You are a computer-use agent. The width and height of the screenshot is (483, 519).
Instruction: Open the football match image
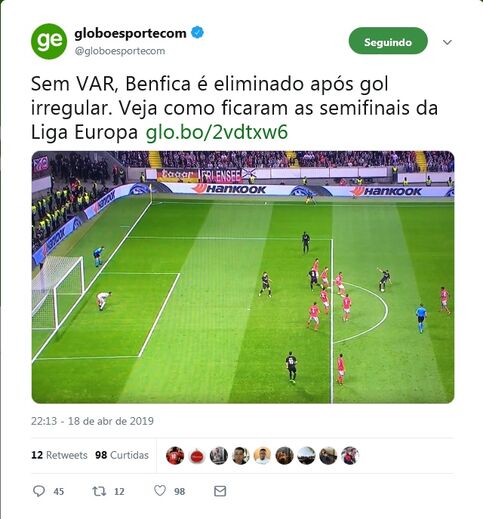pyautogui.click(x=243, y=277)
